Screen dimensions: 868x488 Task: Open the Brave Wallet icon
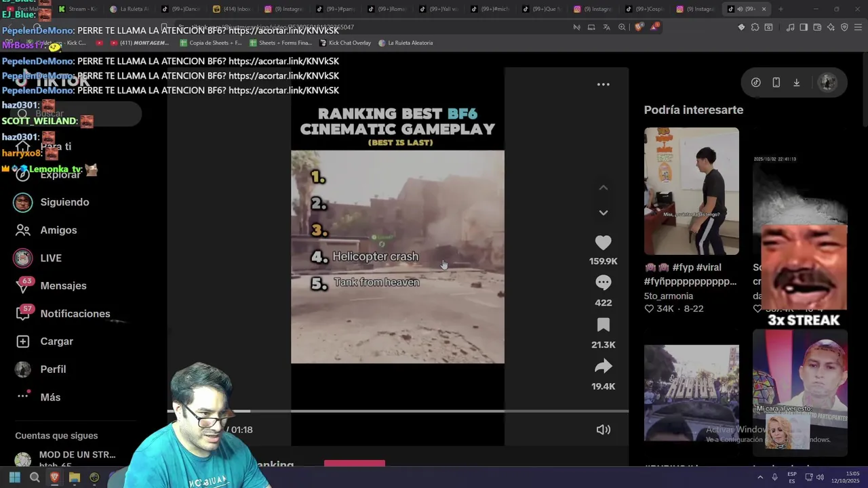pos(817,27)
